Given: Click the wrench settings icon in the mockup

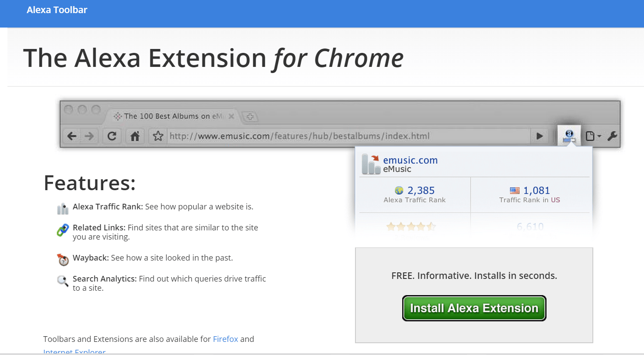Looking at the screenshot, I should (x=612, y=136).
